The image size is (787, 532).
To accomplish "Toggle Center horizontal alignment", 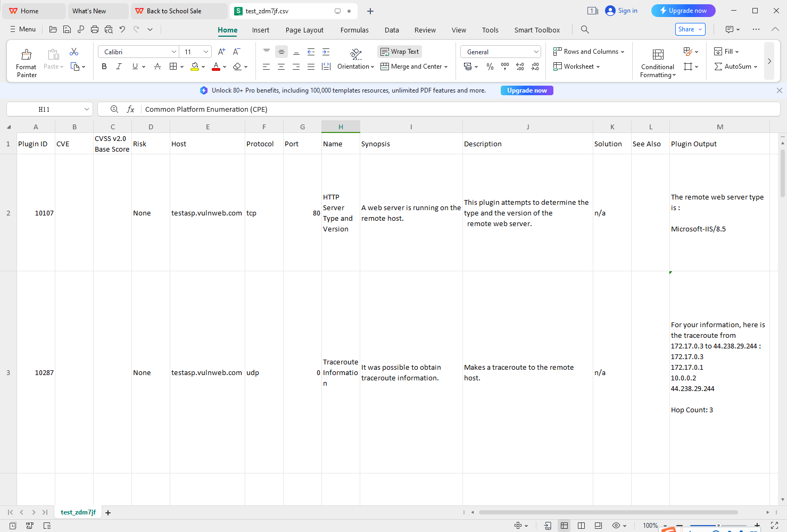I will pos(281,66).
